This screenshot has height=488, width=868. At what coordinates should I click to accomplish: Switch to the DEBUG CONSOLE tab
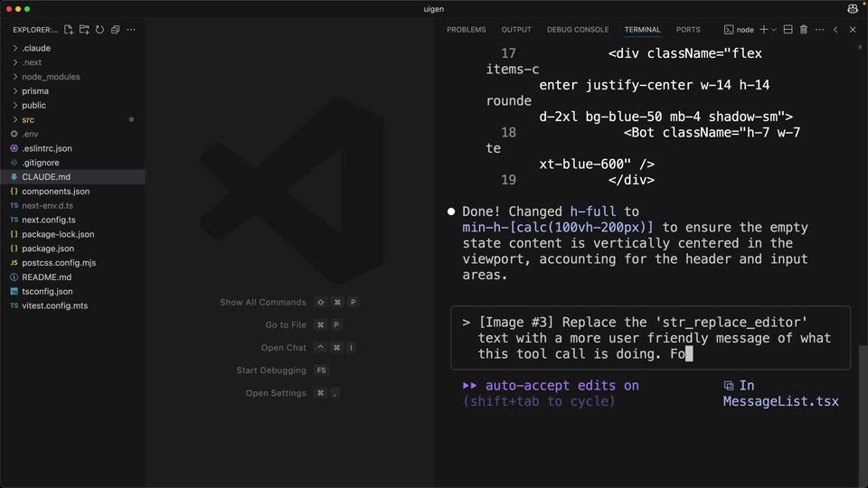(578, 30)
